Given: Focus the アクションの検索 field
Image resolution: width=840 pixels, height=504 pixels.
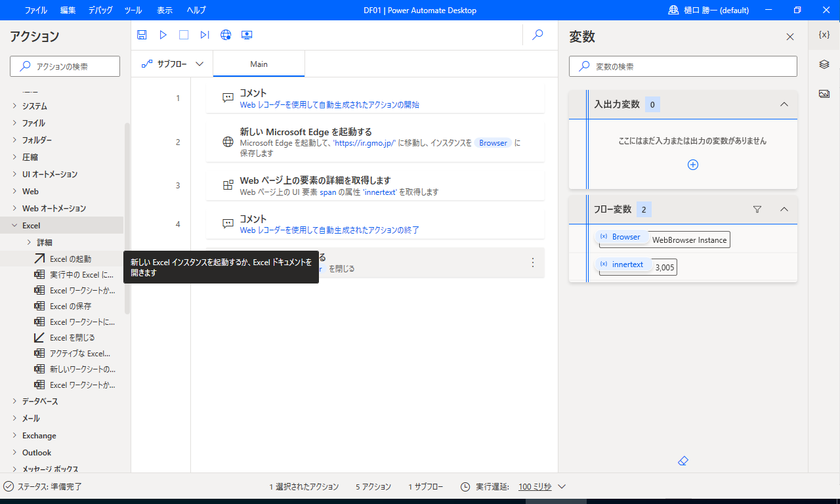Looking at the screenshot, I should (65, 66).
